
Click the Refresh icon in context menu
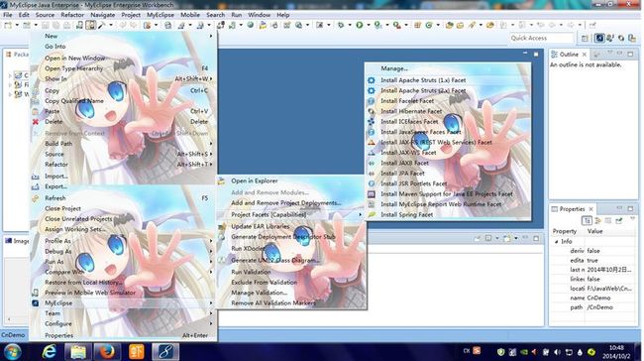pyautogui.click(x=36, y=198)
